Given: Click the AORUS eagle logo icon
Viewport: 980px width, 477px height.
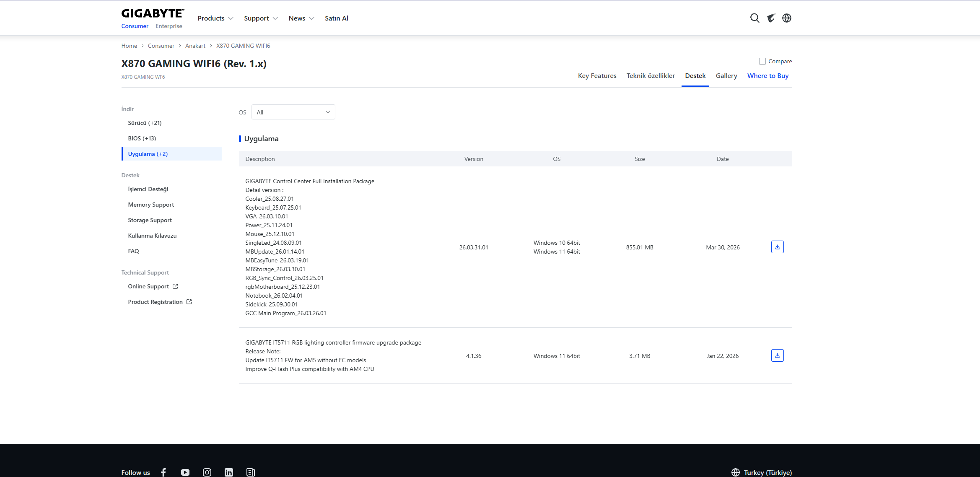Looking at the screenshot, I should 771,18.
